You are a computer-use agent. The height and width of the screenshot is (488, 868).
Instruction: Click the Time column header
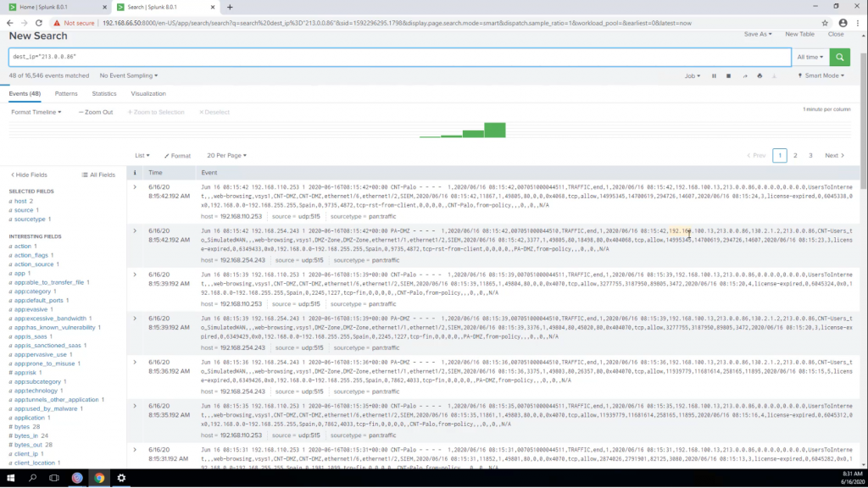(x=156, y=173)
